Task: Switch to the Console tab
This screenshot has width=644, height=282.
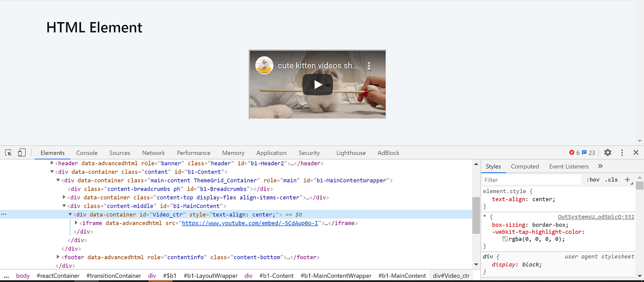Action: (87, 152)
